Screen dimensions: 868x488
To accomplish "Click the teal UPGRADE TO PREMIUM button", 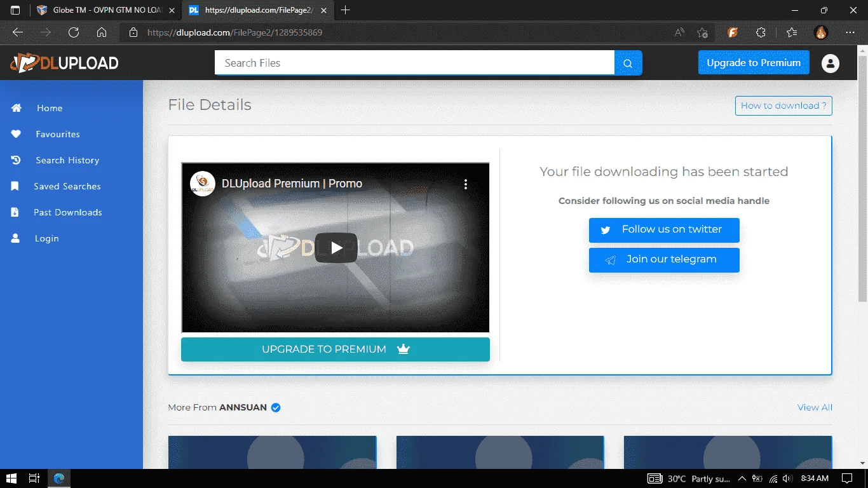I will [336, 349].
